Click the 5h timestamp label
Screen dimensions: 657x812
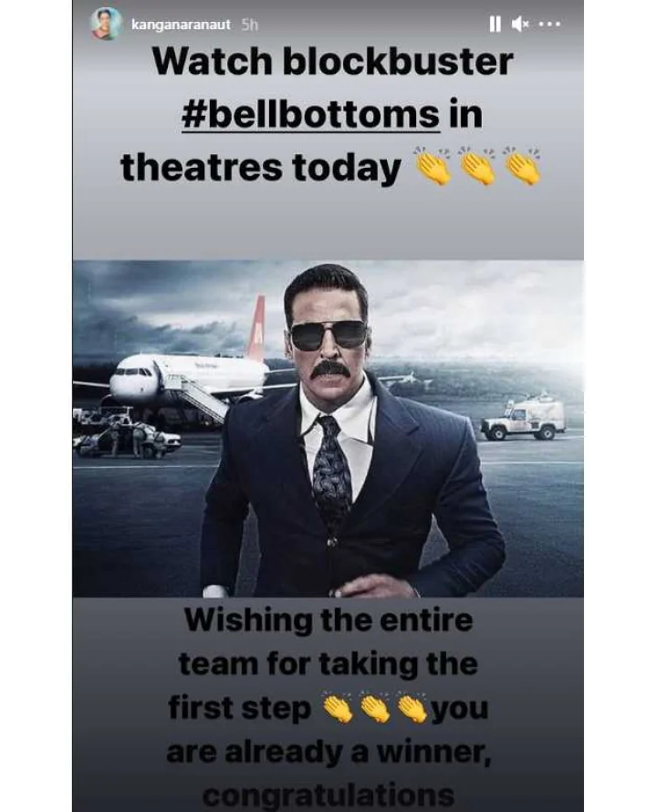pyautogui.click(x=250, y=25)
